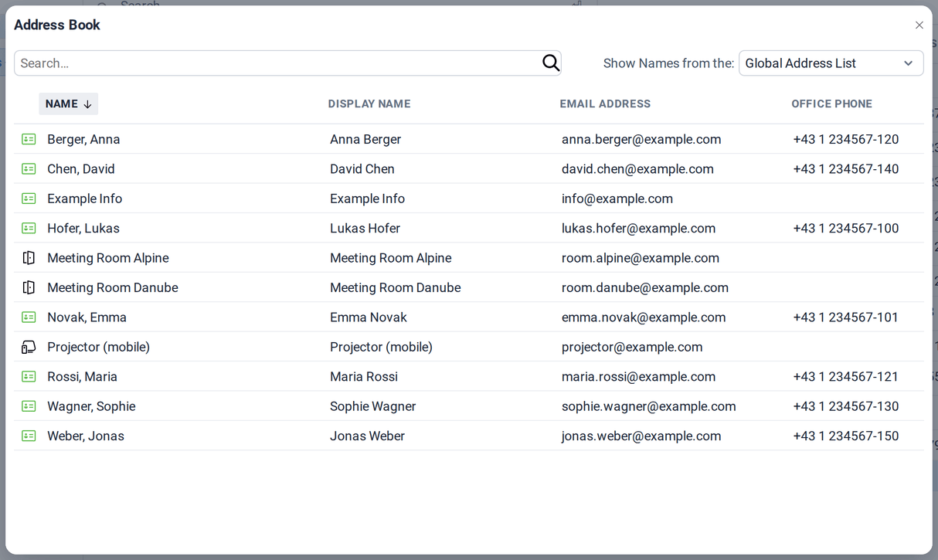The image size is (938, 560).
Task: Click display name David Chen
Action: (362, 169)
